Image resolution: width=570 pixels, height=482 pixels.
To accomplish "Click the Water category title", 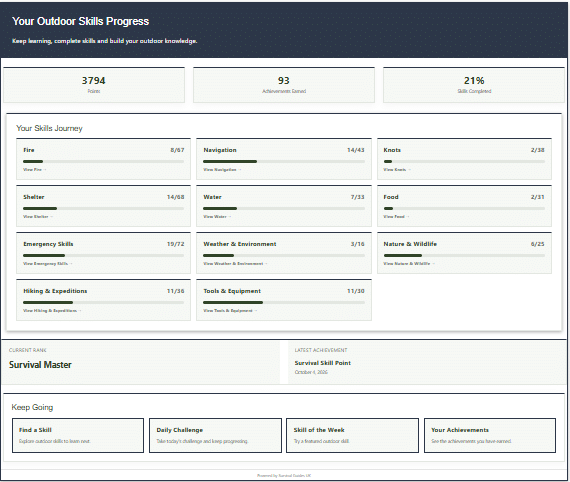I will click(213, 197).
